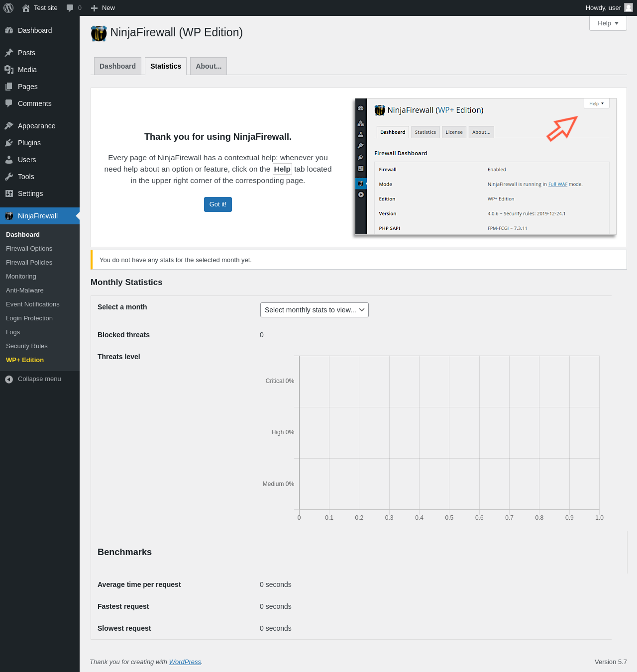Click the Plugins plug icon
Screen dimensions: 637x672
point(9,143)
